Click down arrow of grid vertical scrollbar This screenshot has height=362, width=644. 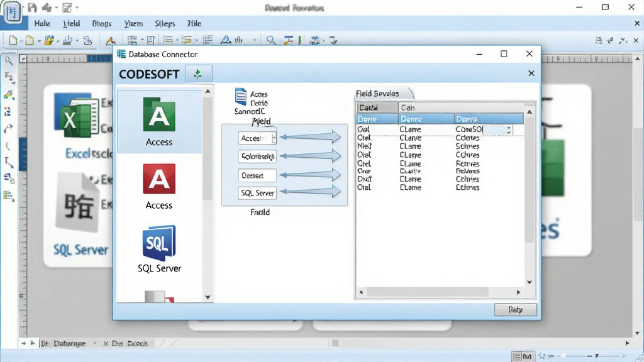click(530, 282)
